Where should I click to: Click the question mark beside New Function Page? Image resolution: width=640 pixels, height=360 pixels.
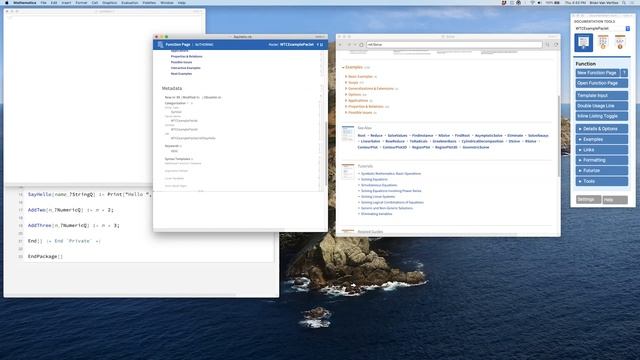tap(624, 73)
